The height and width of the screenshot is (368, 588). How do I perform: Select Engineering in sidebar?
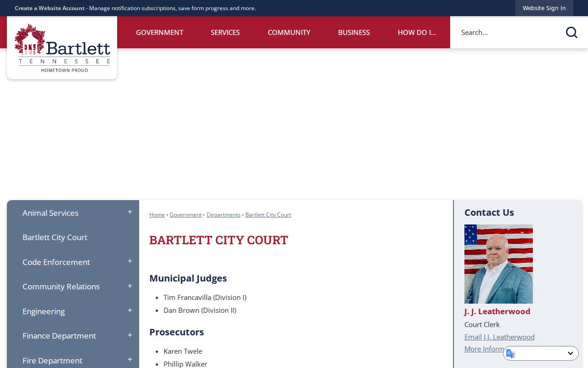44,311
